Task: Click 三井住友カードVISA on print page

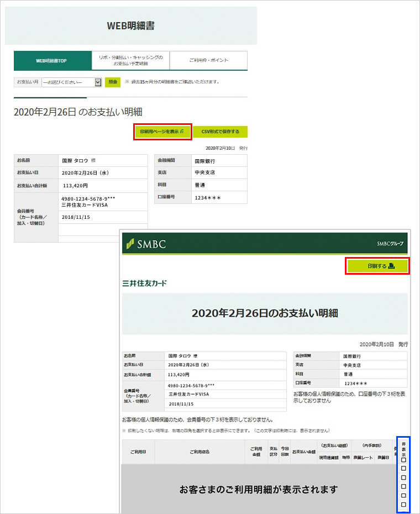Action: point(189,394)
